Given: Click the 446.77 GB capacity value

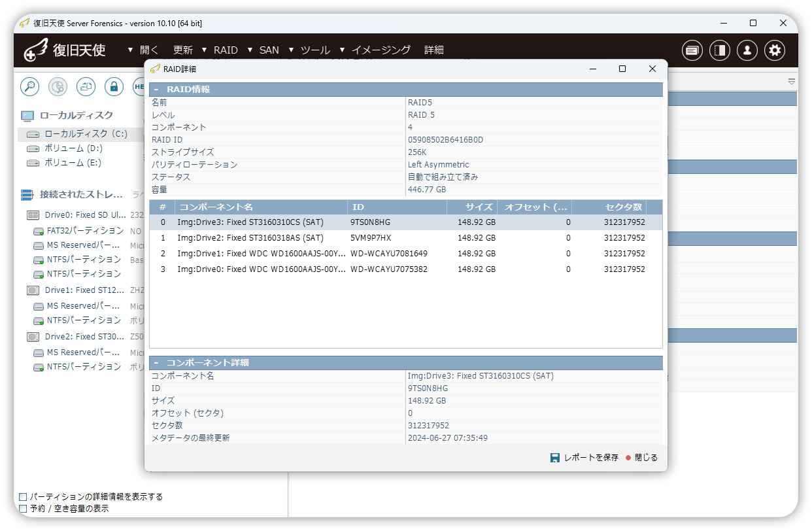Looking at the screenshot, I should [x=427, y=190].
